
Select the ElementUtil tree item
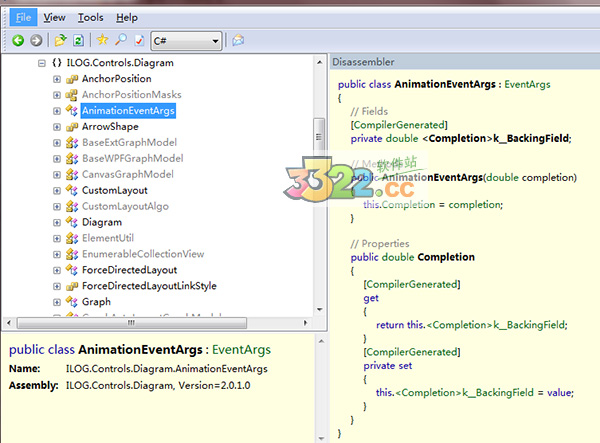coord(108,238)
